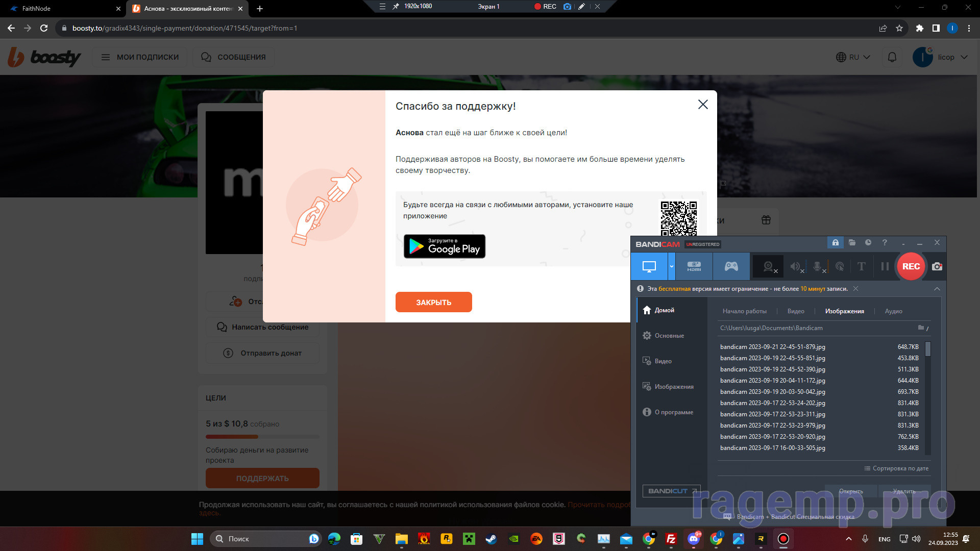980x551 pixels.
Task: Click ПОДДЕРЖАТЬ goal button
Action: pyautogui.click(x=262, y=479)
